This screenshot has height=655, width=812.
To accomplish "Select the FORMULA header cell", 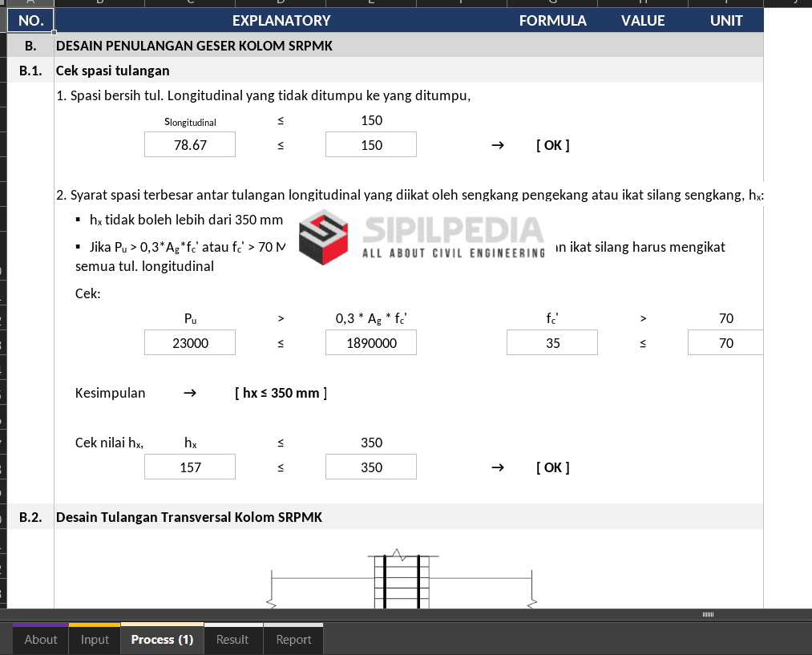I will [552, 21].
